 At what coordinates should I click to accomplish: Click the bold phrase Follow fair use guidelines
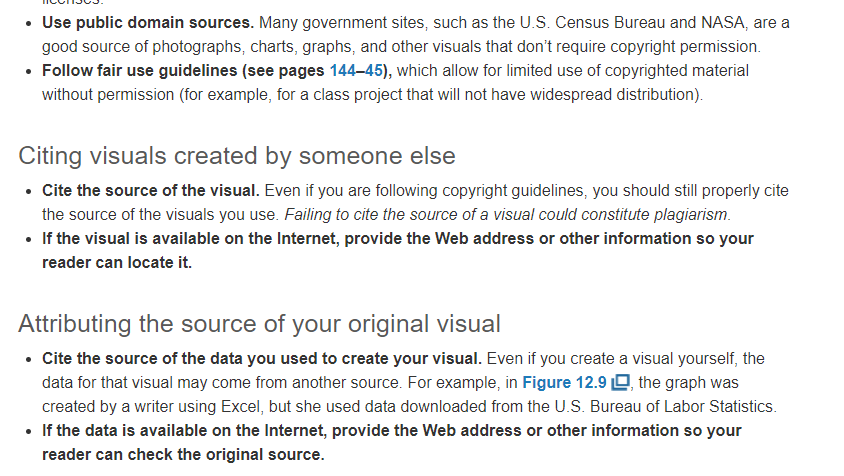coord(140,71)
